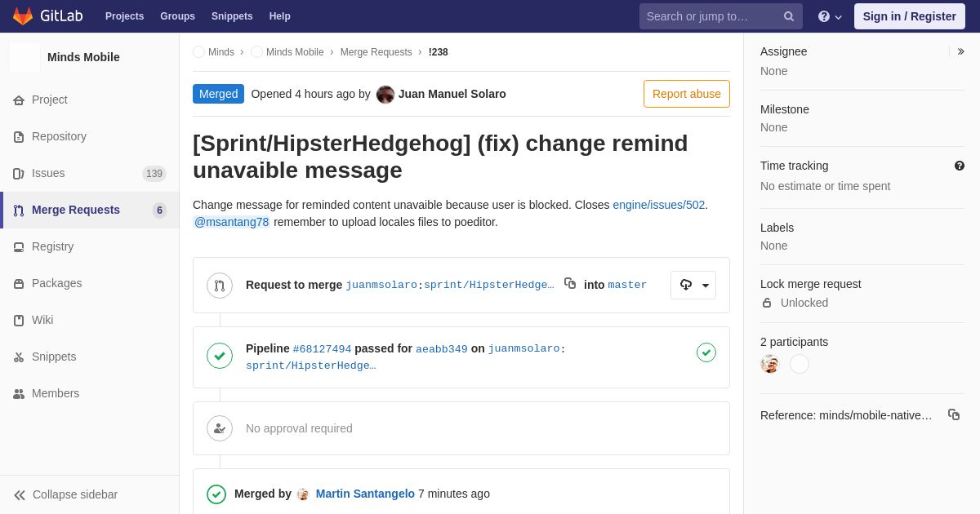The height and width of the screenshot is (514, 980).
Task: Focus the Search or jump to field
Action: coord(720,16)
